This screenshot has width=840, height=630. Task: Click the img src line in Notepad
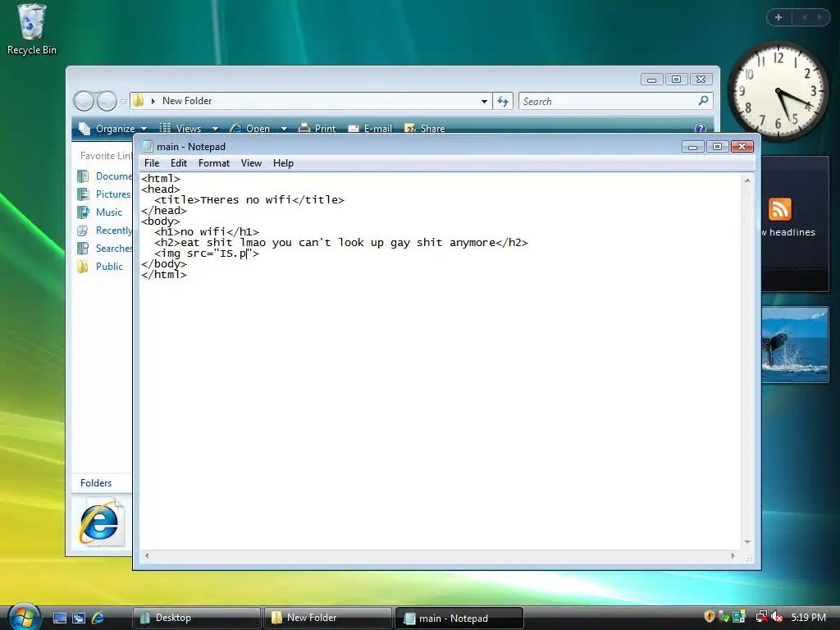click(206, 253)
